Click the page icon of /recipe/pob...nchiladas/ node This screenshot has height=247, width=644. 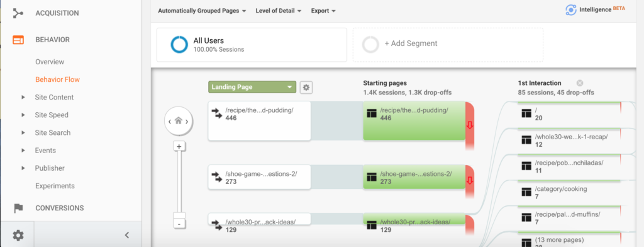point(526,166)
